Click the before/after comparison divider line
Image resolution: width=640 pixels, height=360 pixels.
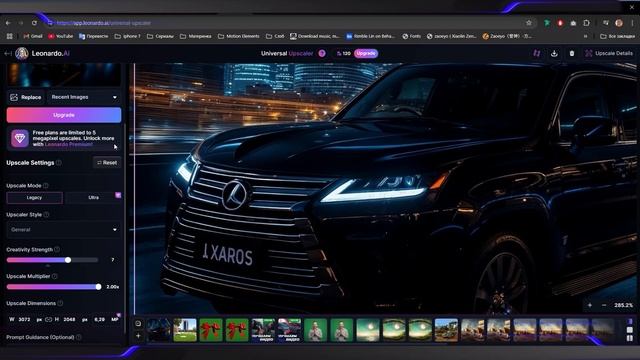134,189
